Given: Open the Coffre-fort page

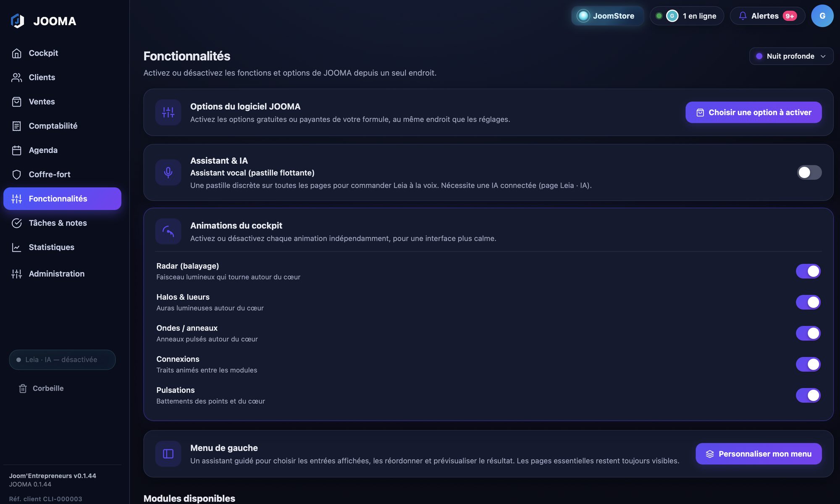Looking at the screenshot, I should pos(62,175).
